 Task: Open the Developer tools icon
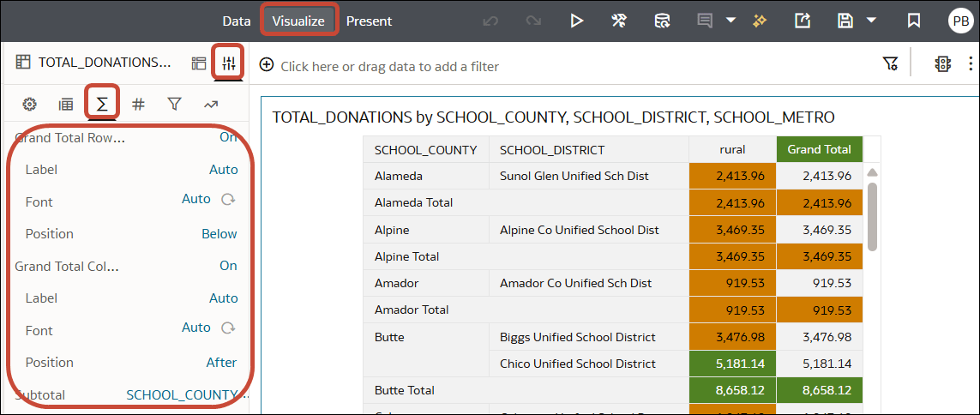pyautogui.click(x=619, y=21)
